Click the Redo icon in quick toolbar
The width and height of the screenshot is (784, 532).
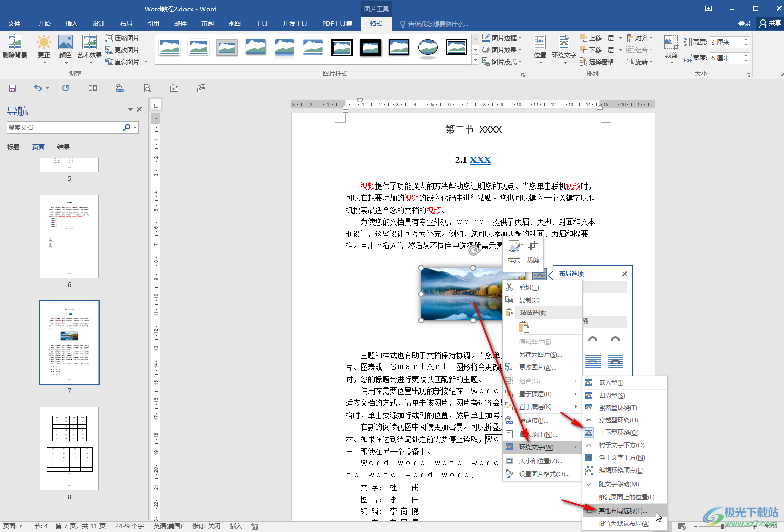coord(65,88)
